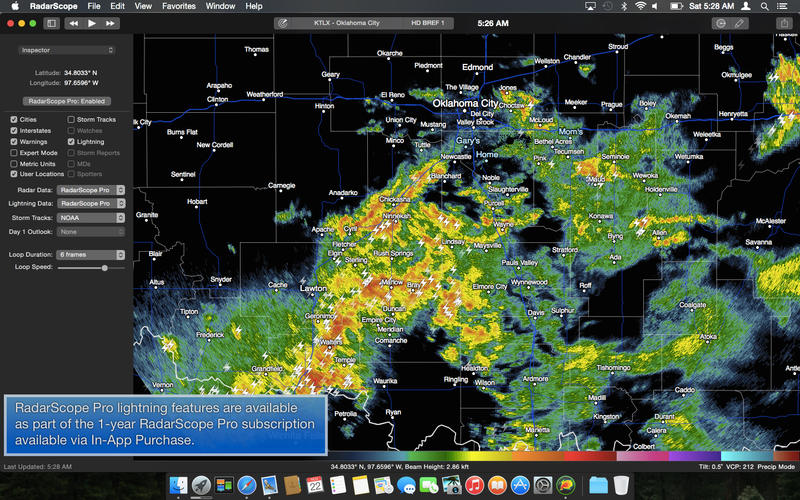Expand the Loop Duration dropdown
This screenshot has height=500, width=800.
pyautogui.click(x=91, y=254)
